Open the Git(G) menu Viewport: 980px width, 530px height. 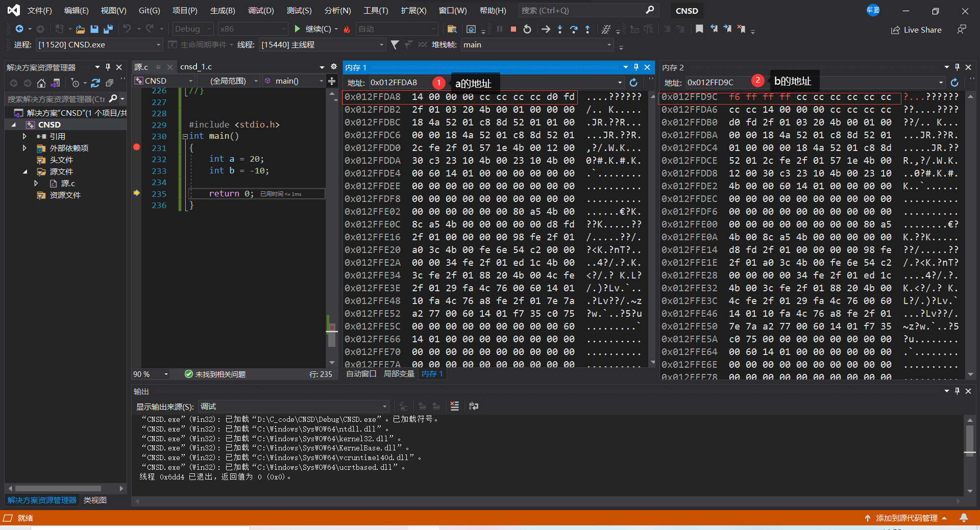149,11
